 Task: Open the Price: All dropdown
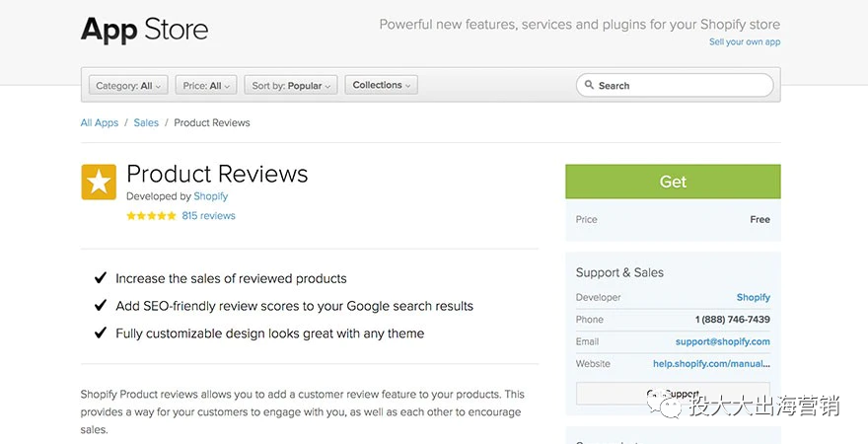tap(206, 86)
